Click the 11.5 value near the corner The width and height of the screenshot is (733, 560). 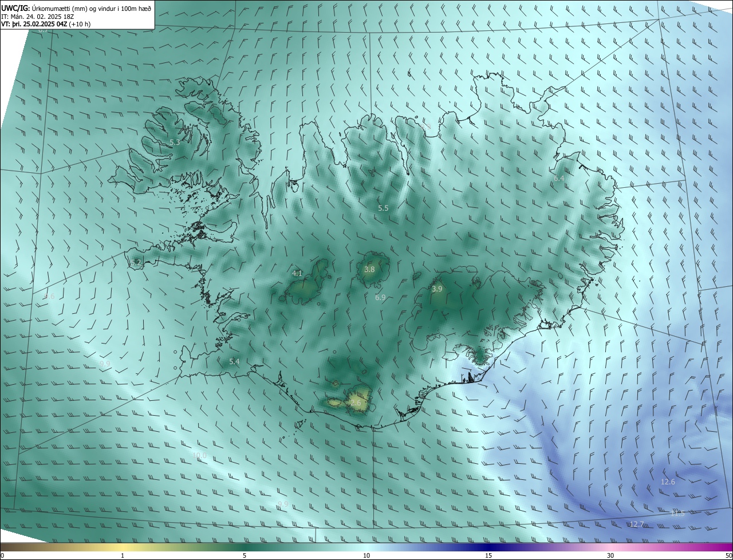pos(677,514)
